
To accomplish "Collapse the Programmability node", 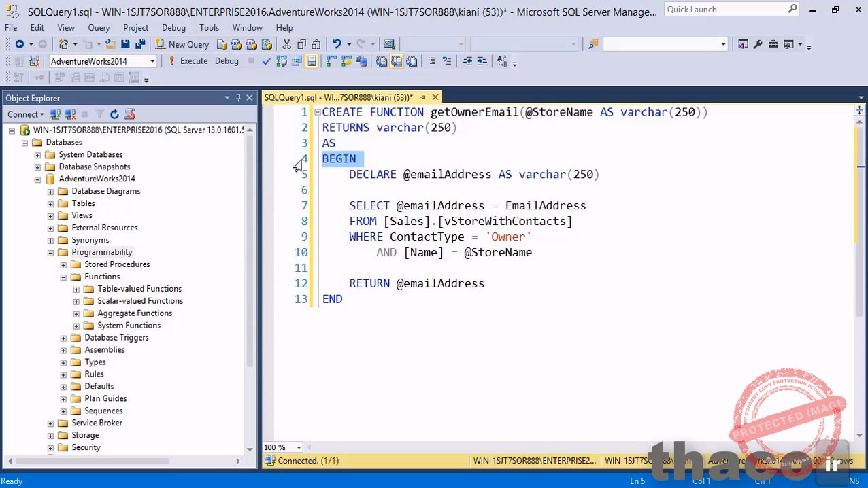I will tap(50, 252).
